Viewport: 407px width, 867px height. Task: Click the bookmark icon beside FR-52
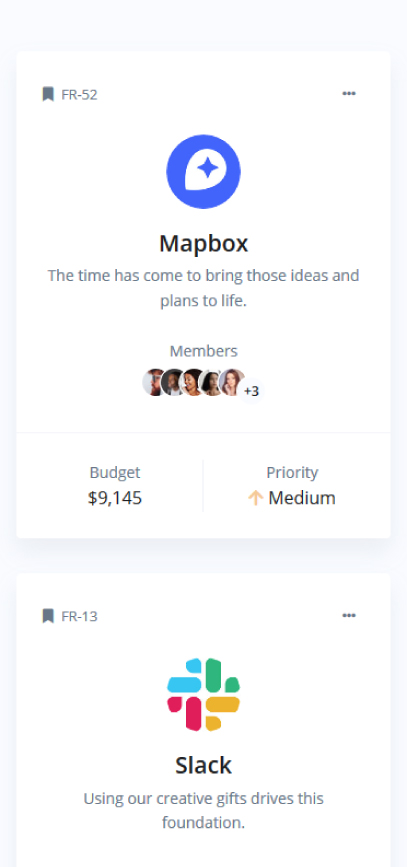(x=48, y=94)
